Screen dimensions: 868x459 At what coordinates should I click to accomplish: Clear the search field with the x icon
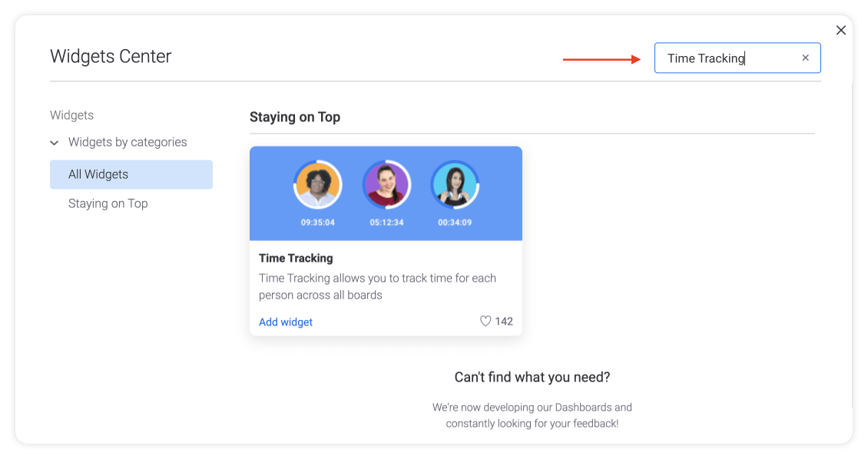click(x=805, y=58)
